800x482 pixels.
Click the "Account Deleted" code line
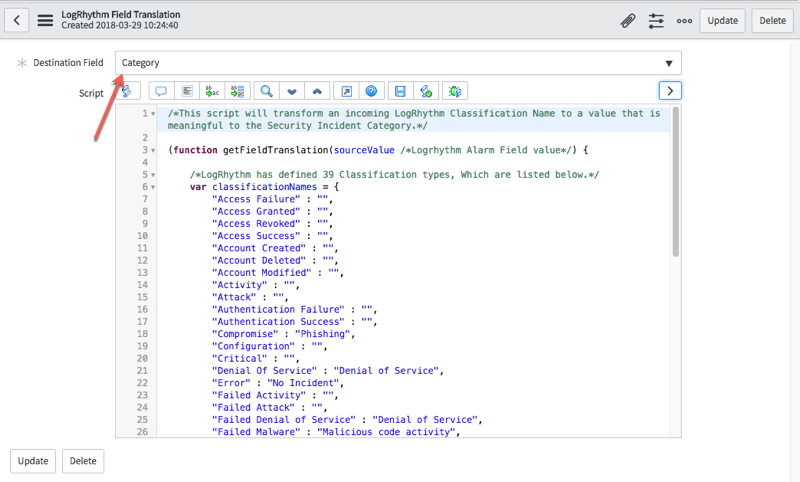tap(275, 261)
